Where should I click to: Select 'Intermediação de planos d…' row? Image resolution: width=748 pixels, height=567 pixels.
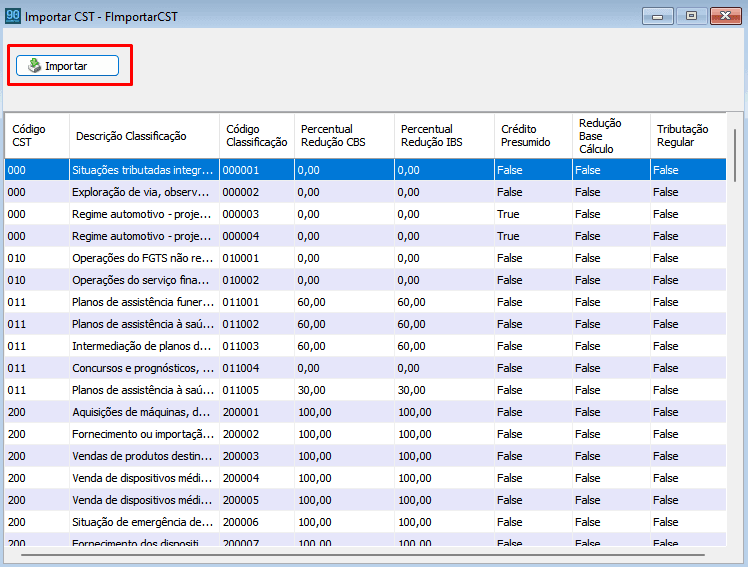(365, 346)
